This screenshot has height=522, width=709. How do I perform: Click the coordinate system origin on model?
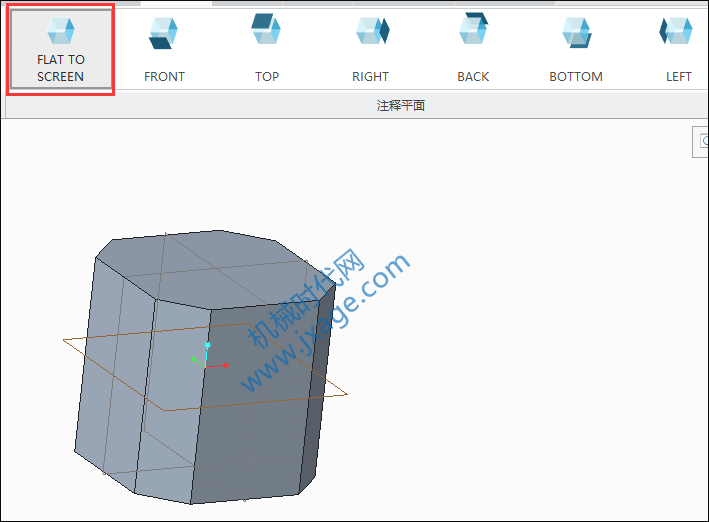tap(206, 367)
